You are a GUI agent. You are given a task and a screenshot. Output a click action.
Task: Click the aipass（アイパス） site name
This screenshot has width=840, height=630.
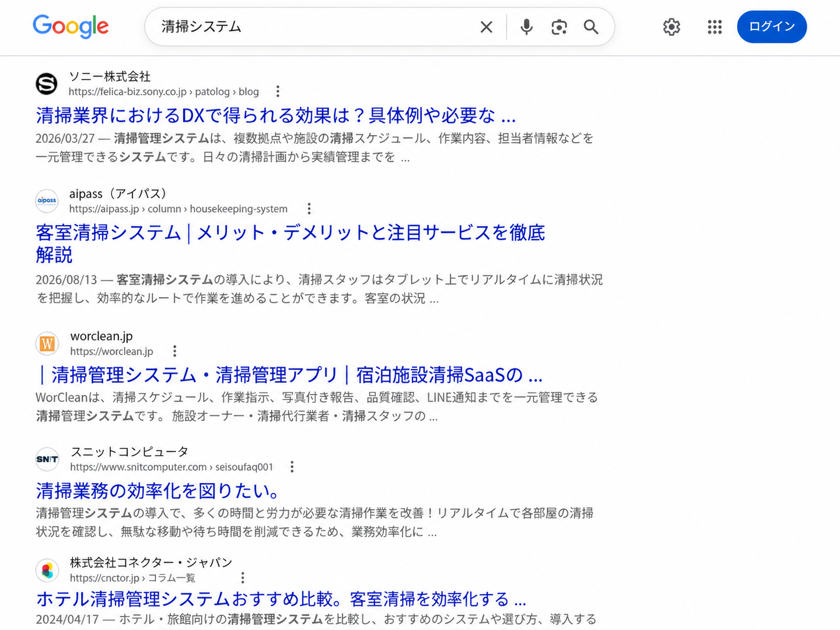pyautogui.click(x=118, y=194)
